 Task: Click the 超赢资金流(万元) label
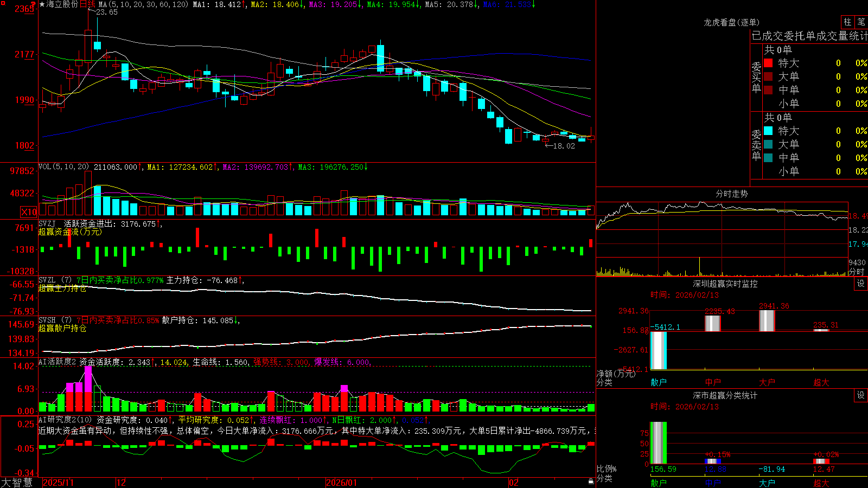pyautogui.click(x=70, y=232)
